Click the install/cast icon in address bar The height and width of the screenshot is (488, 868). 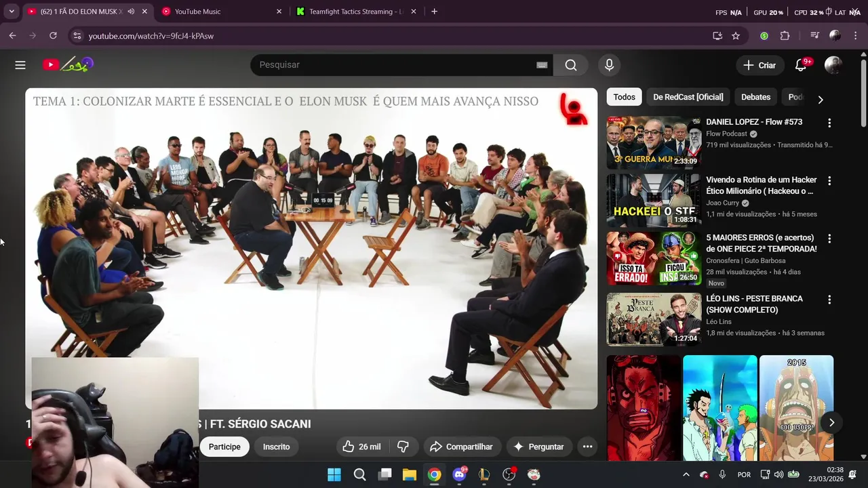[x=717, y=36]
